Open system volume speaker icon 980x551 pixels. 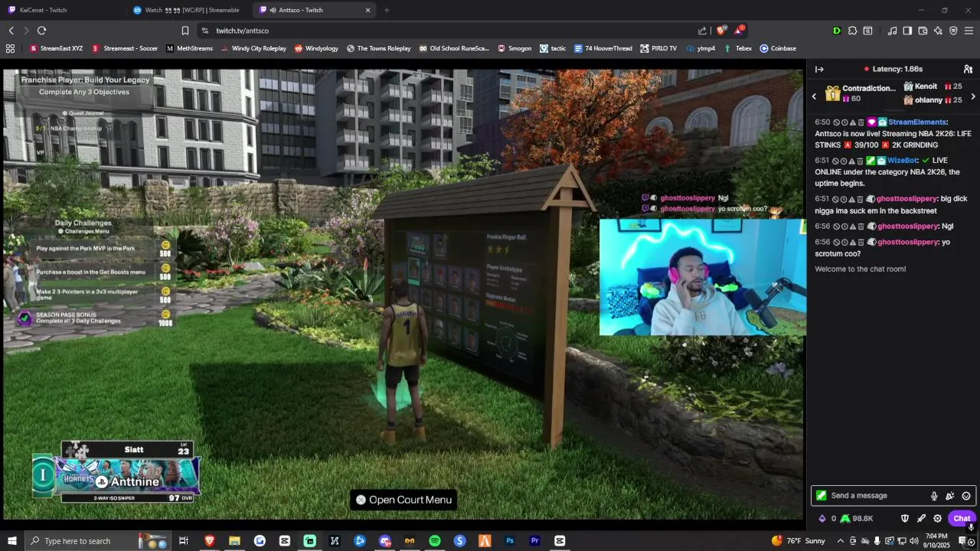[914, 541]
